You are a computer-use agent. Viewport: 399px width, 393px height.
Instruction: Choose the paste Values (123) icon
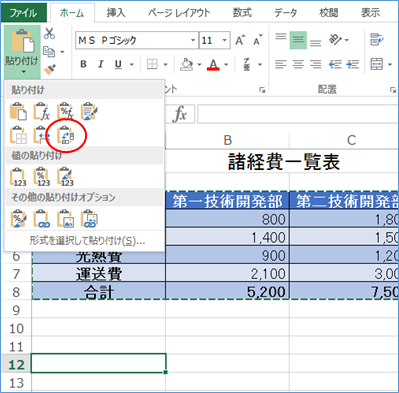click(18, 177)
